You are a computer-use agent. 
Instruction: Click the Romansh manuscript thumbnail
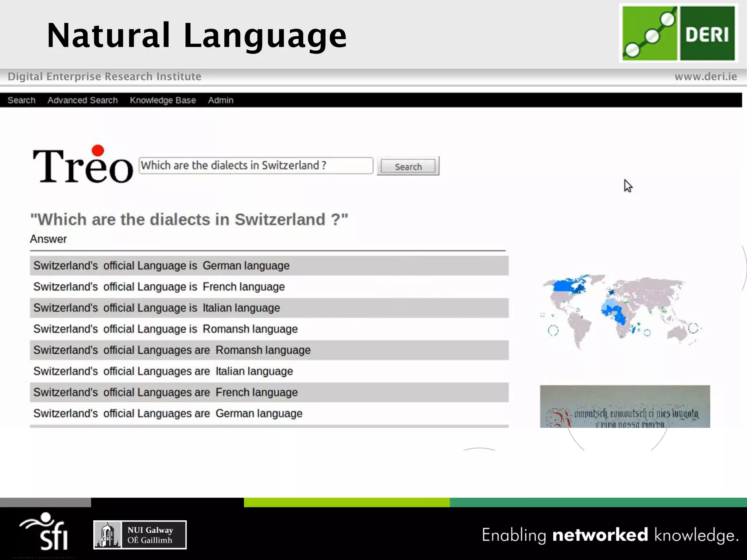click(624, 406)
